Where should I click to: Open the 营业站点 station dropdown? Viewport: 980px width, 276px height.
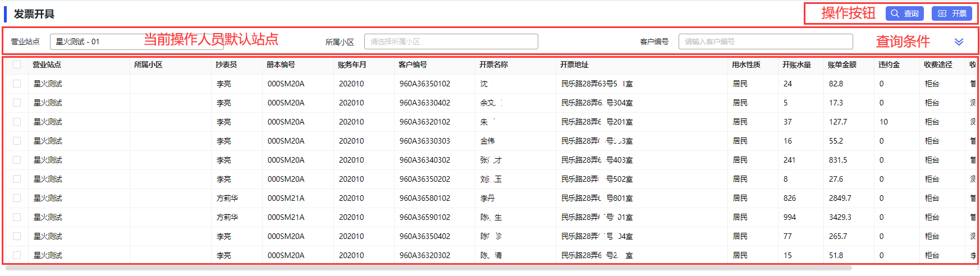point(137,42)
